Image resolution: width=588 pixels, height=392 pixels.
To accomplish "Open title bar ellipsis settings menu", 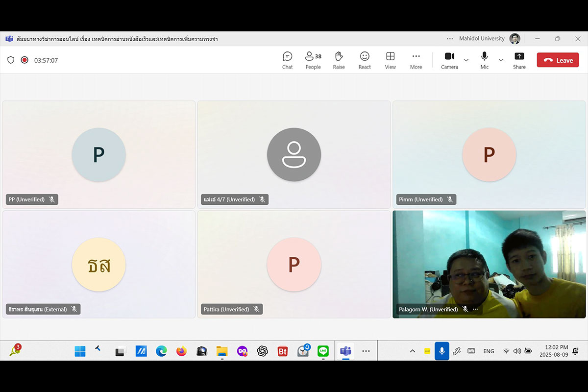I will tap(450, 39).
